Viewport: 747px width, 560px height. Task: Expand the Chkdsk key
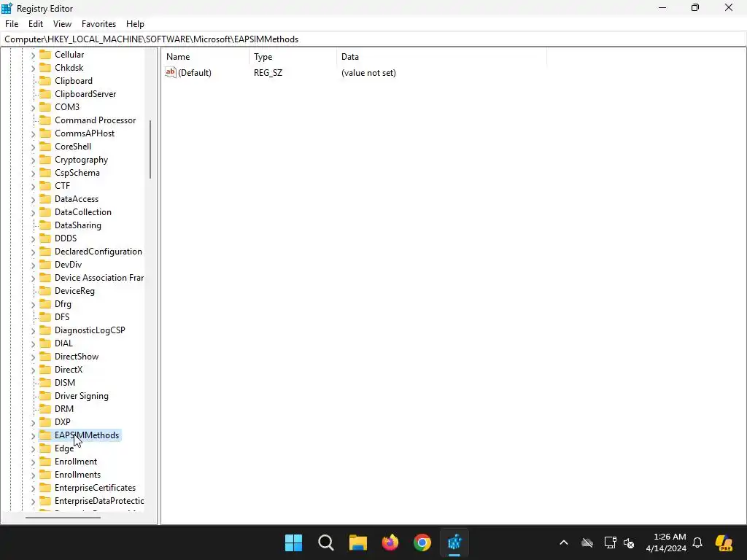(x=33, y=68)
